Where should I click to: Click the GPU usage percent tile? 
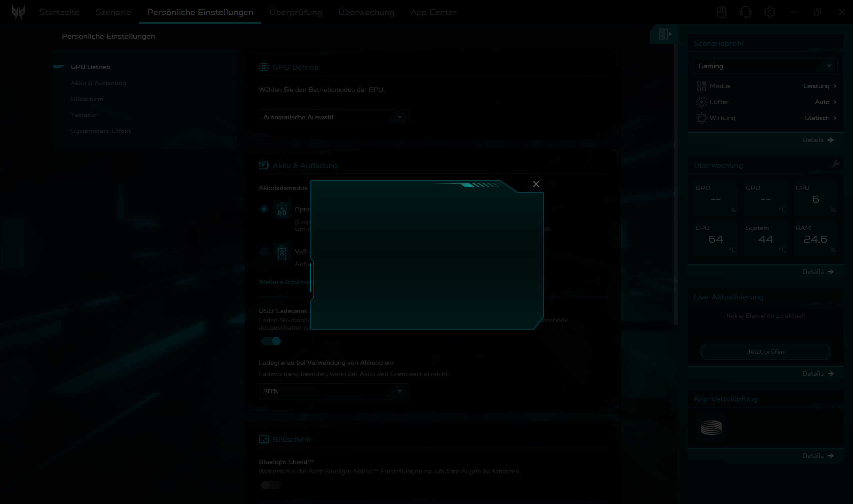(x=715, y=198)
